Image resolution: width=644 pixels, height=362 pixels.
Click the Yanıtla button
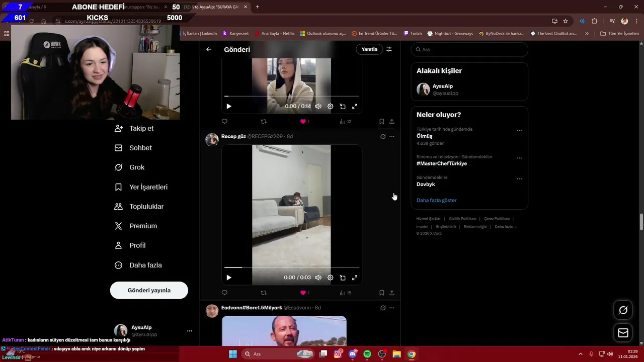coord(369,49)
